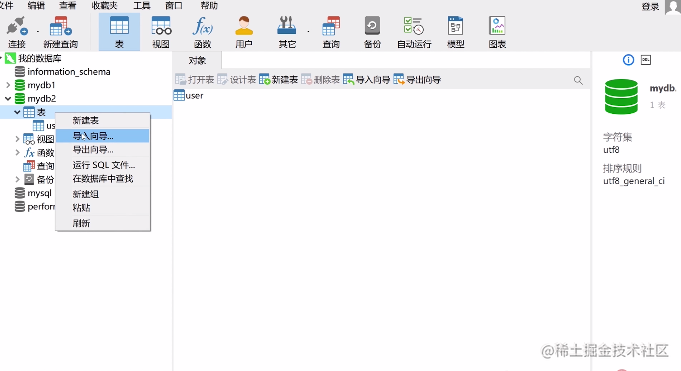The image size is (681, 371).
Task: Click the Others (其它) tools icon
Action: 287,32
